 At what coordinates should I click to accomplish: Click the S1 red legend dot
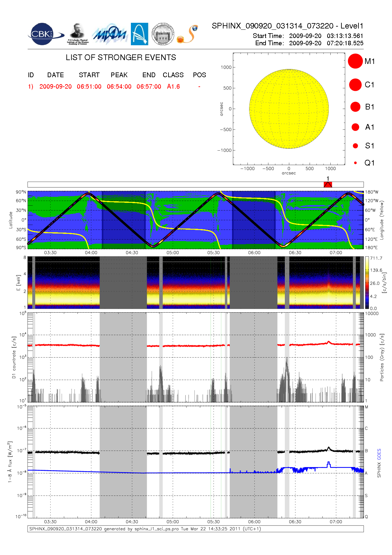[x=355, y=146]
